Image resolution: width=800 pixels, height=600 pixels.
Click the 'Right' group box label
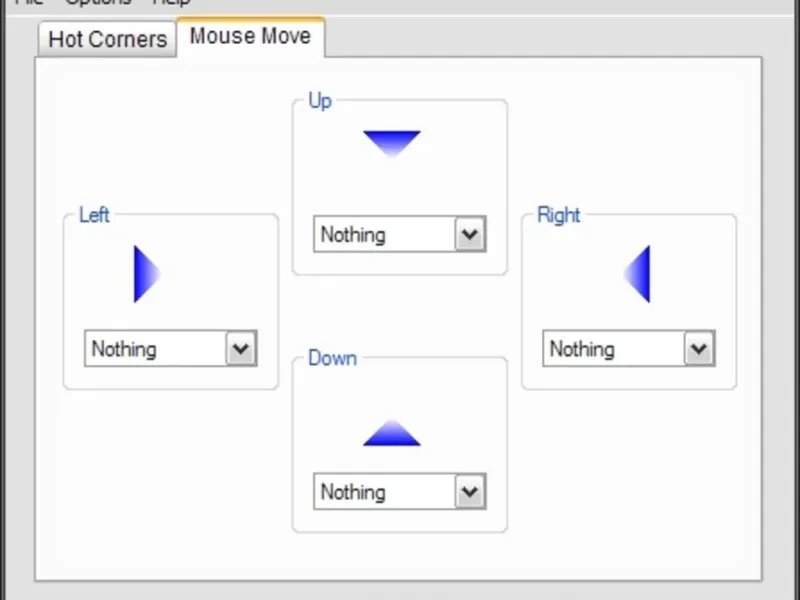tap(559, 215)
